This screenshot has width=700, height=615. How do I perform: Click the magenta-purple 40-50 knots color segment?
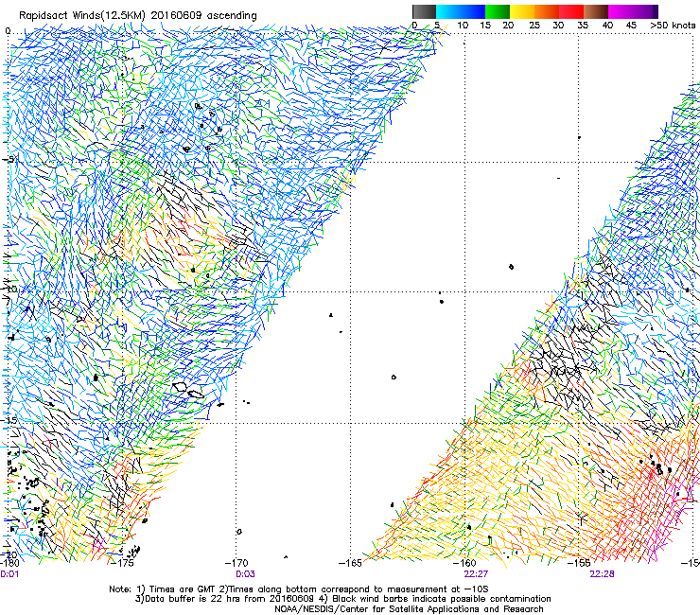point(633,11)
